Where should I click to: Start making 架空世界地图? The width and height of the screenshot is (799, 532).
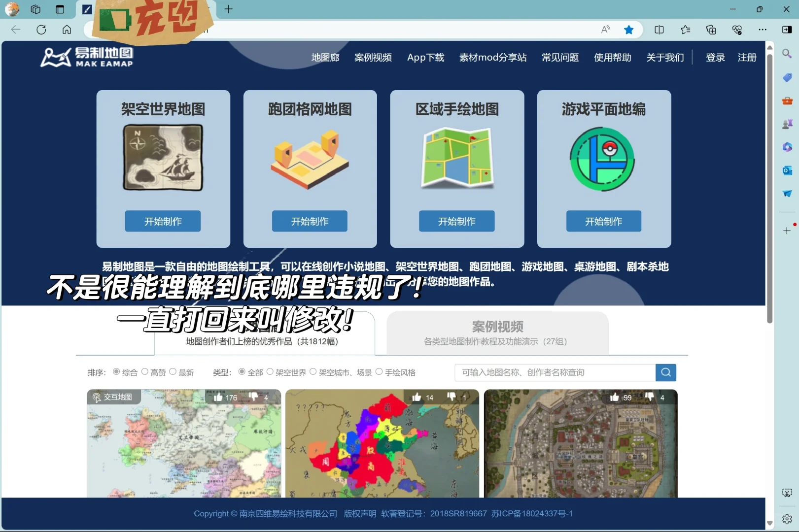[x=163, y=221]
